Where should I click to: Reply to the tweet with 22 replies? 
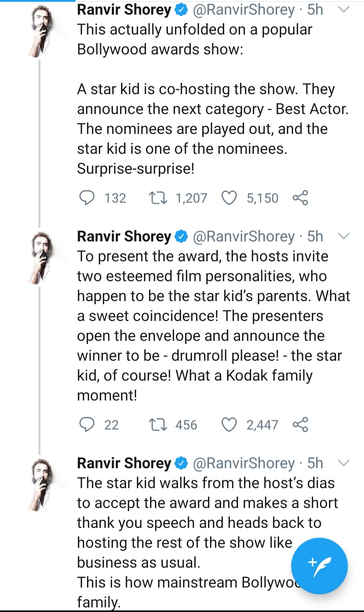coord(87,425)
